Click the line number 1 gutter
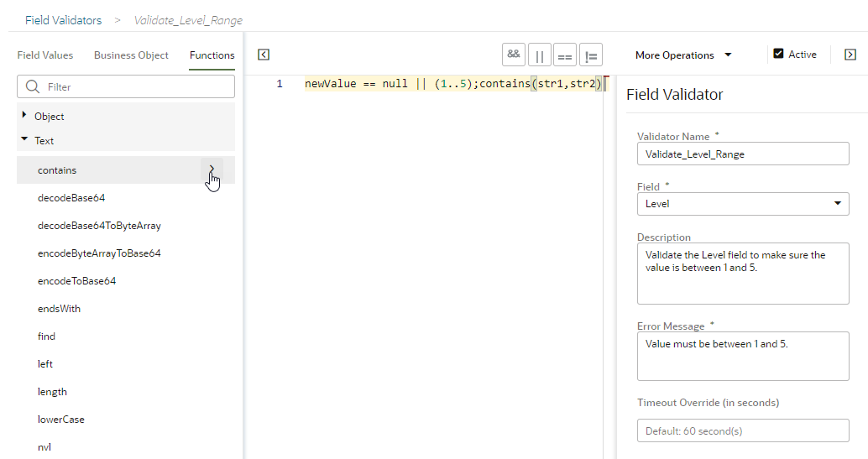 coord(280,84)
